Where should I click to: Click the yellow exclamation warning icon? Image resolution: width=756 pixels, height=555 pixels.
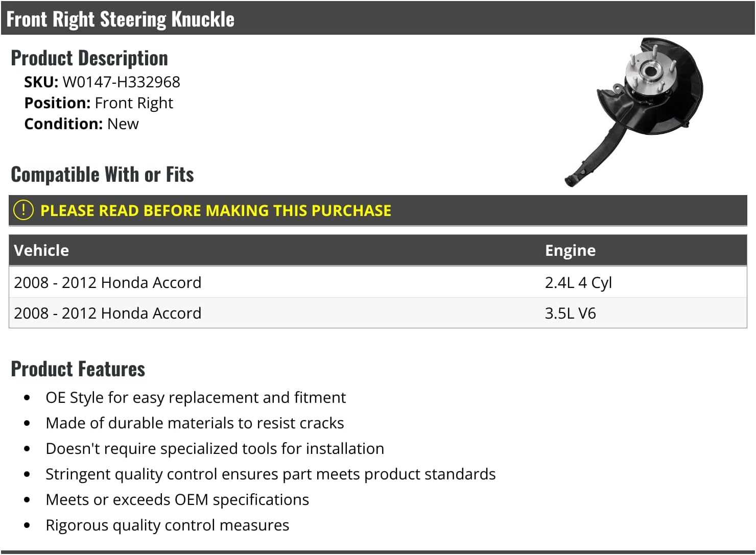(23, 210)
